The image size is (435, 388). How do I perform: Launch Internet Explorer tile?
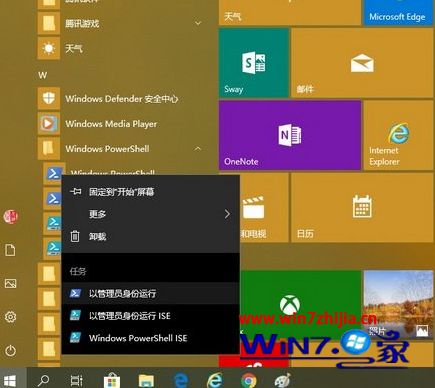click(x=398, y=135)
